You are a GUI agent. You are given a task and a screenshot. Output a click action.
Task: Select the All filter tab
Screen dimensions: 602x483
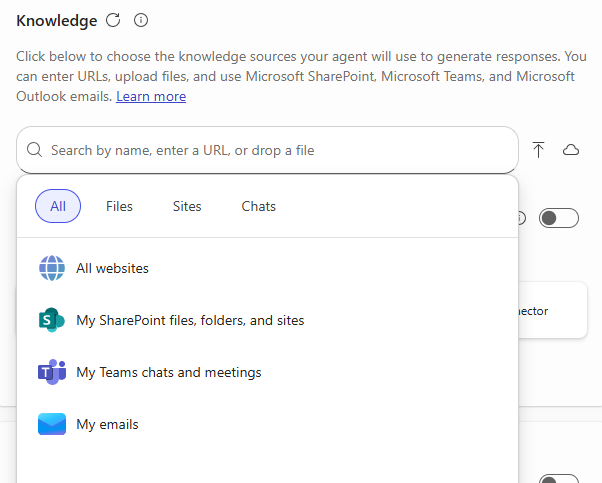tap(58, 206)
